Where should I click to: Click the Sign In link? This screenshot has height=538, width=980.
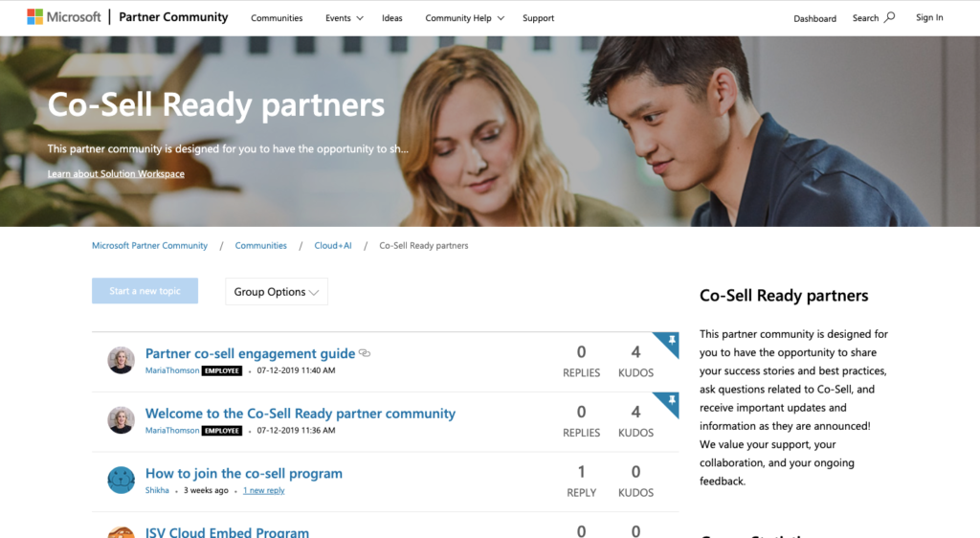coord(929,17)
